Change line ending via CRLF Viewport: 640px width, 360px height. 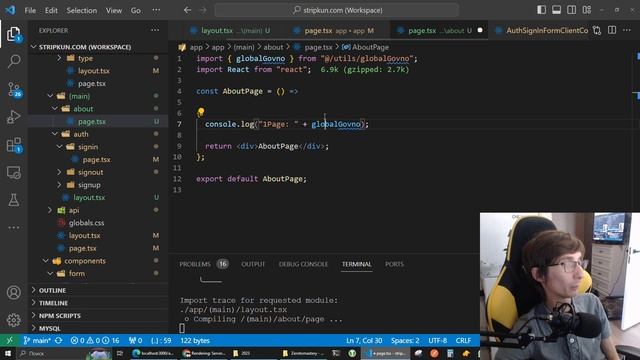[463, 340]
